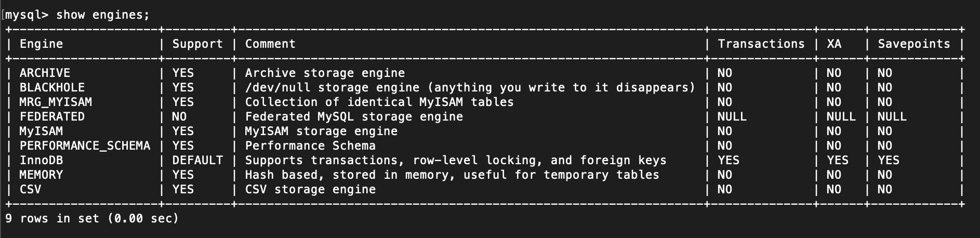Click the PERFORMANCE_SCHEMA engine name
Image resolution: width=980 pixels, height=238 pixels.
pos(85,146)
